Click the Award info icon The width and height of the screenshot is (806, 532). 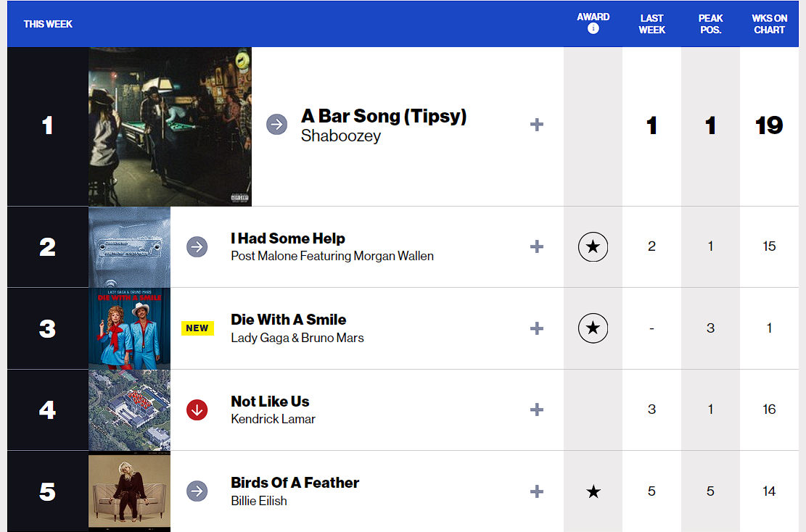click(593, 29)
